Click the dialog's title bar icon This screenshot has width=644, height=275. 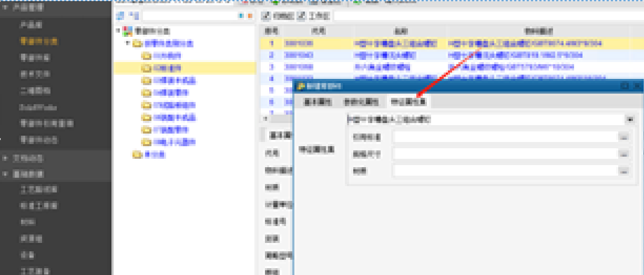pos(300,86)
